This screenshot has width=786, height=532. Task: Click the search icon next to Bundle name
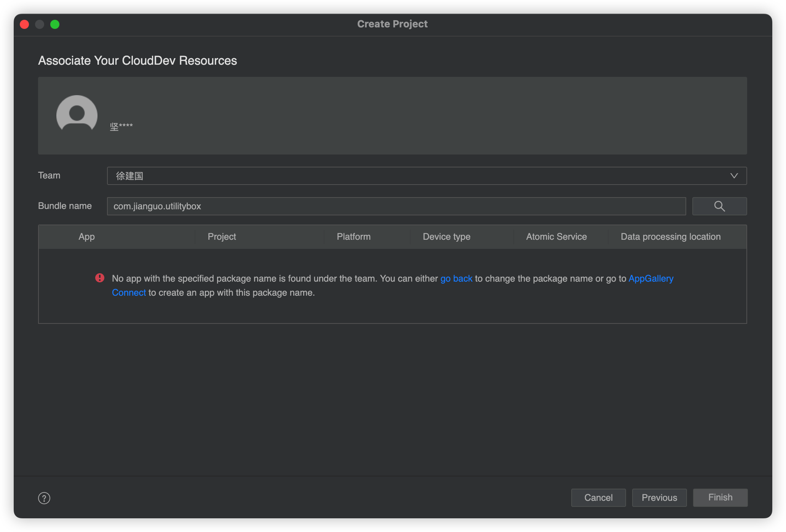(719, 206)
